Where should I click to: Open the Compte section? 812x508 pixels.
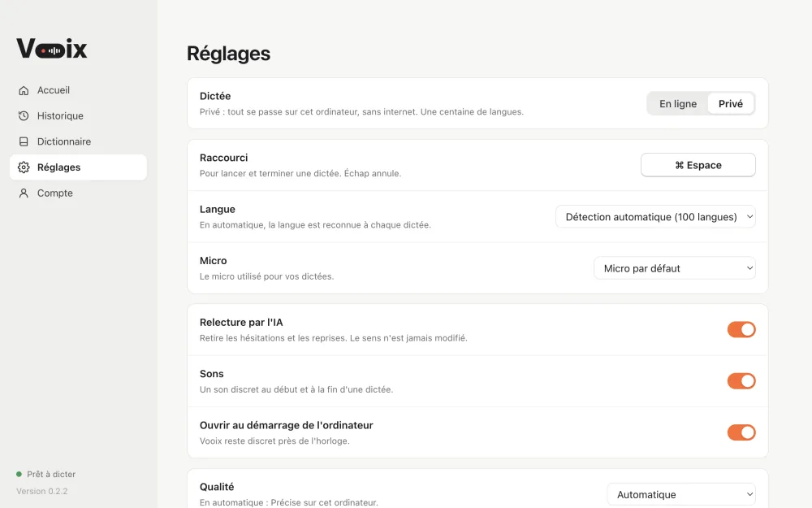click(78, 193)
